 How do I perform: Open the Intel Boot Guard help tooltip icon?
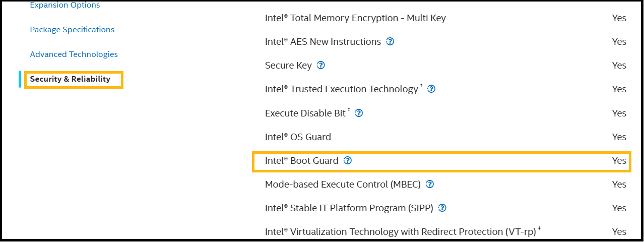(347, 161)
